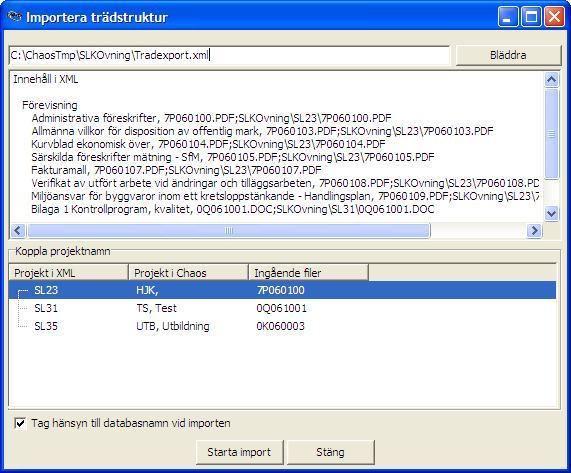Close the dialog with Stäng button
Viewport: 571px width, 473px height.
(330, 452)
